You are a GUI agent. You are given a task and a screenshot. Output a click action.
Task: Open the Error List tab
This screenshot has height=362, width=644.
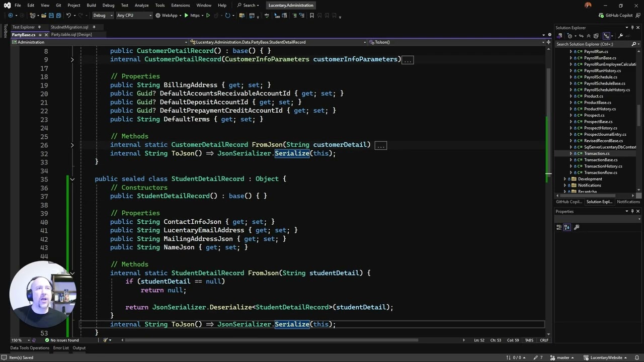61,348
